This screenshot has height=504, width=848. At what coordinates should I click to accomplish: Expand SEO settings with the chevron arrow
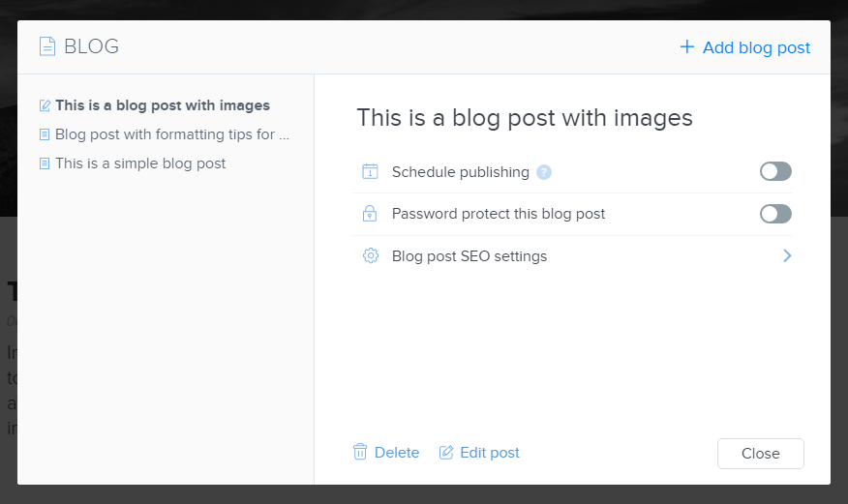click(x=787, y=255)
